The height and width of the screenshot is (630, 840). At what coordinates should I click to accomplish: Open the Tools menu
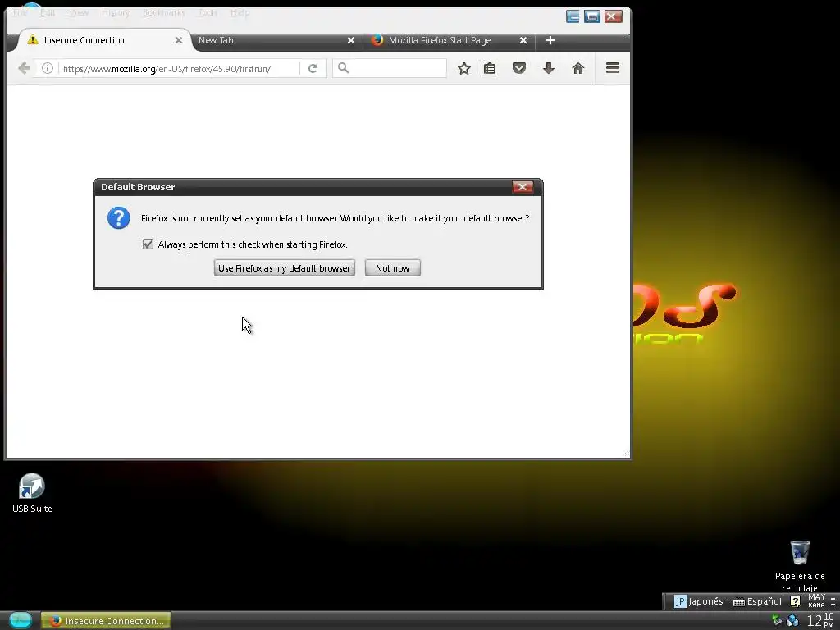(x=208, y=12)
